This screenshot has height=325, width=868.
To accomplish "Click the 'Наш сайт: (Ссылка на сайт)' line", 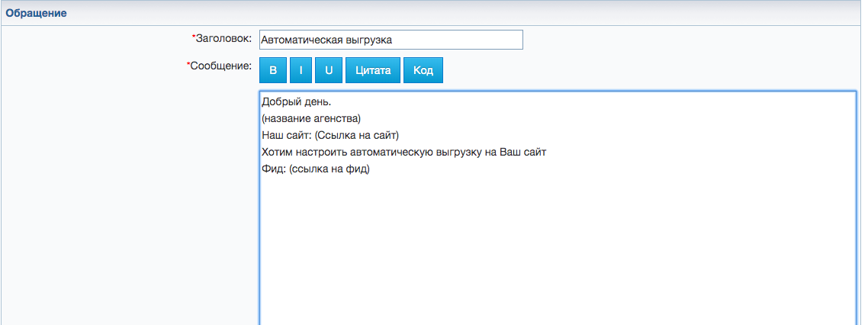I will click(330, 135).
